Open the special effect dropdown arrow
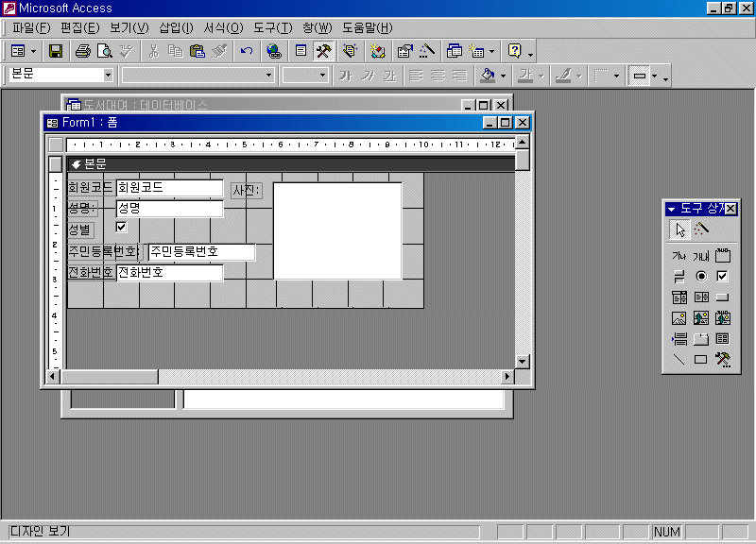756x544 pixels. click(x=654, y=76)
